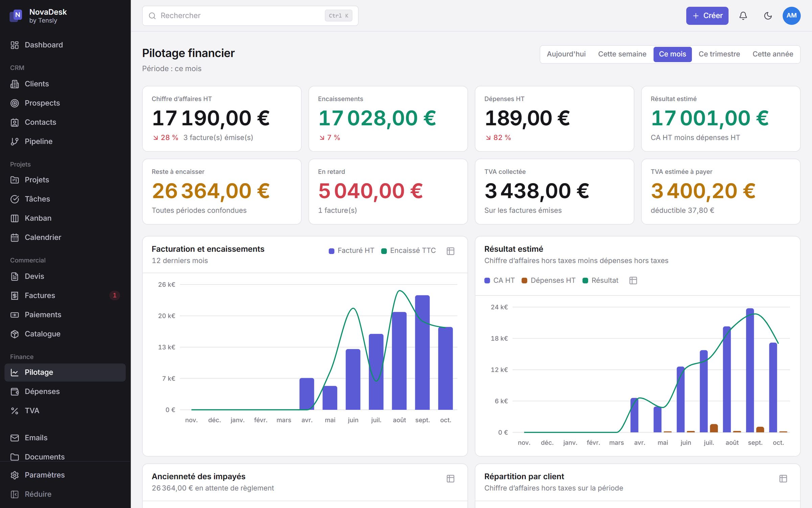Image resolution: width=812 pixels, height=508 pixels.
Task: Open the Prospects page
Action: pyautogui.click(x=65, y=103)
